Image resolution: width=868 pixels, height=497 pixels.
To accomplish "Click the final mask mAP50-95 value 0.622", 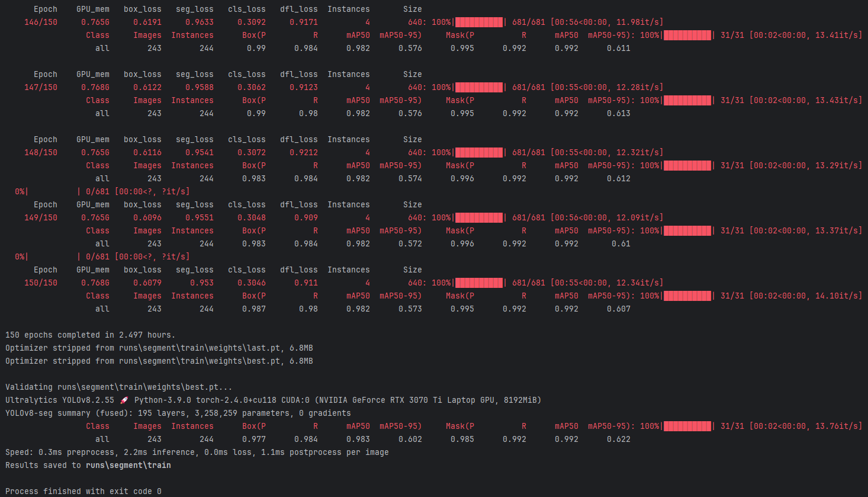I will [619, 439].
